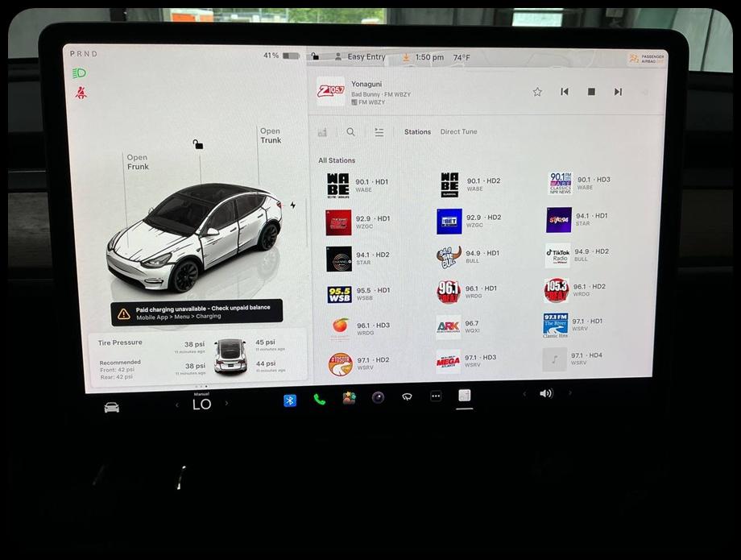This screenshot has width=741, height=560.
Task: Launch the Toybox app
Action: [350, 398]
